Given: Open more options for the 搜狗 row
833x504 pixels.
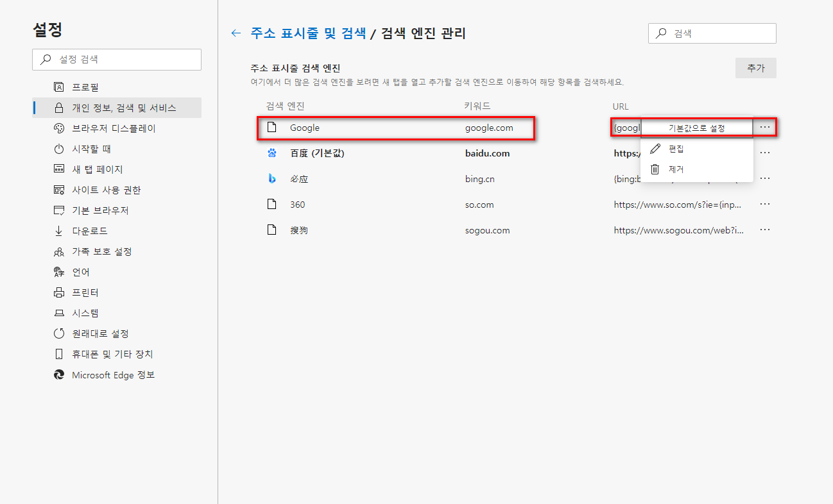Looking at the screenshot, I should click(764, 230).
